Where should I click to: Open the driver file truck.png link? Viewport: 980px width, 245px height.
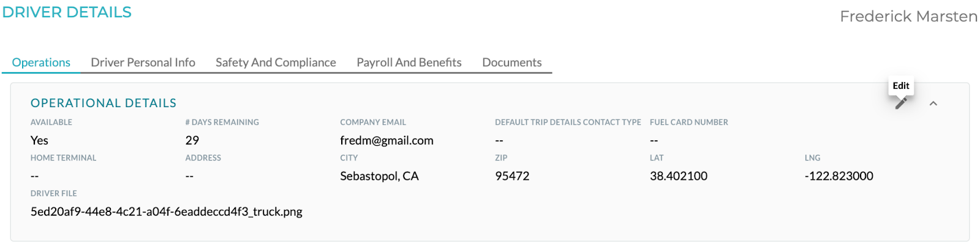[x=167, y=212]
